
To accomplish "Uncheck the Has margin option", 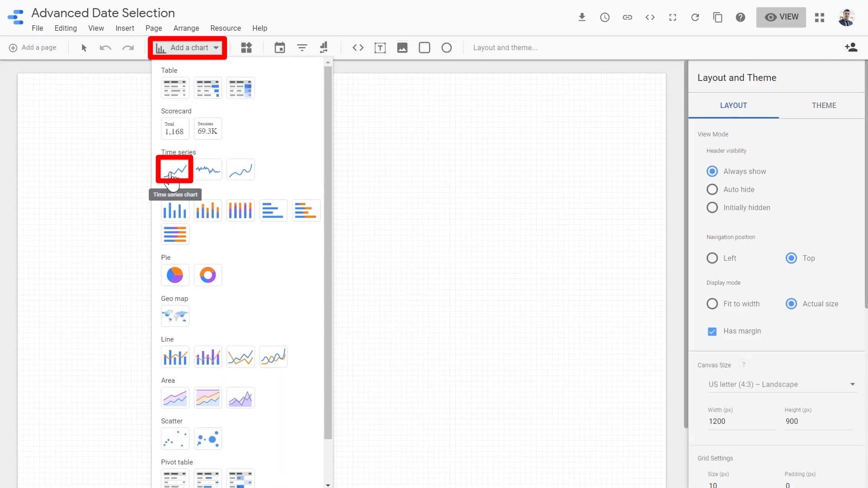I will (x=712, y=331).
